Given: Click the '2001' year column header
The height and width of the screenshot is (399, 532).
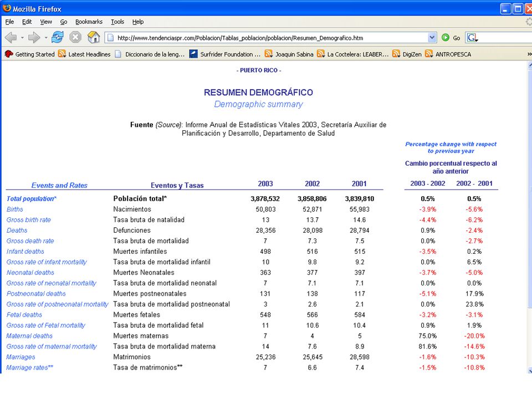Looking at the screenshot, I should point(359,183).
